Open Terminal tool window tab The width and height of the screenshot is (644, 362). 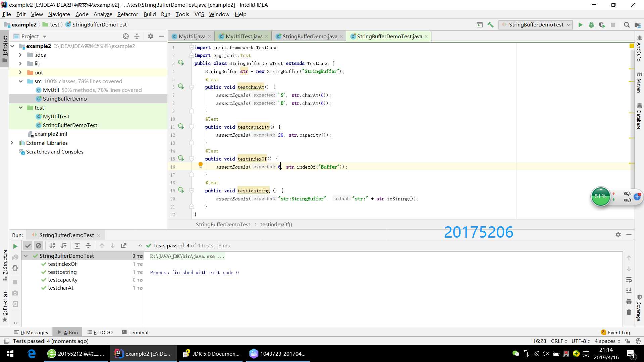(x=135, y=332)
